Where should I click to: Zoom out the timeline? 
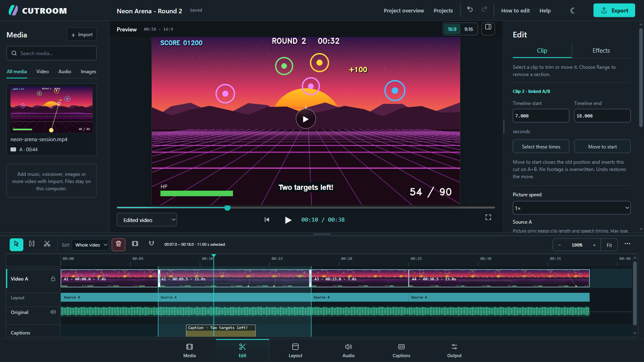(559, 245)
